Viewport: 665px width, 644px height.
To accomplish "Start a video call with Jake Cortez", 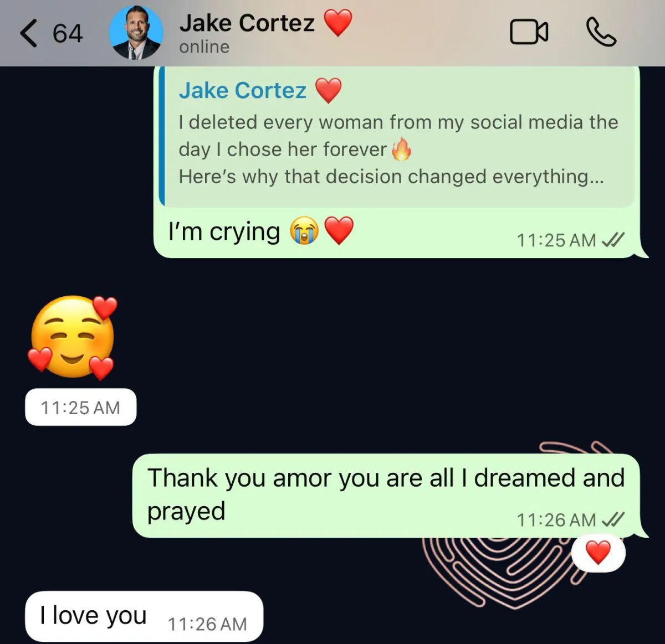I will click(x=529, y=32).
